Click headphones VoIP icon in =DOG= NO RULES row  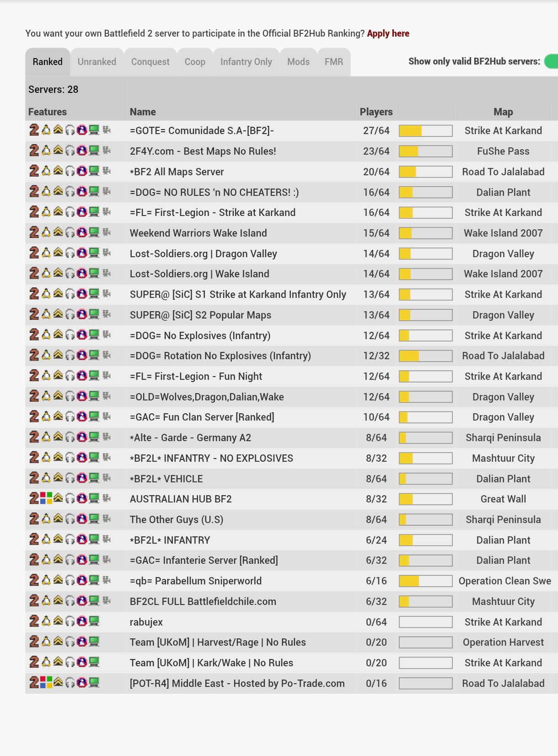point(70,192)
